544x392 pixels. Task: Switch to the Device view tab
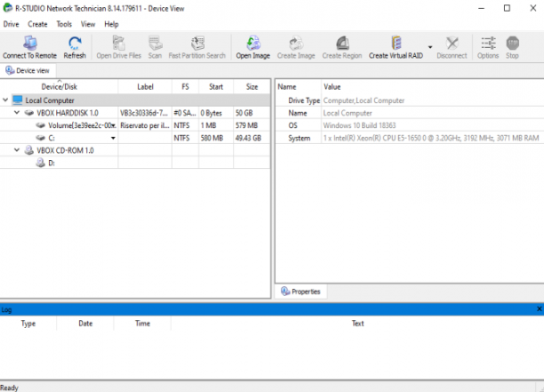tap(28, 70)
